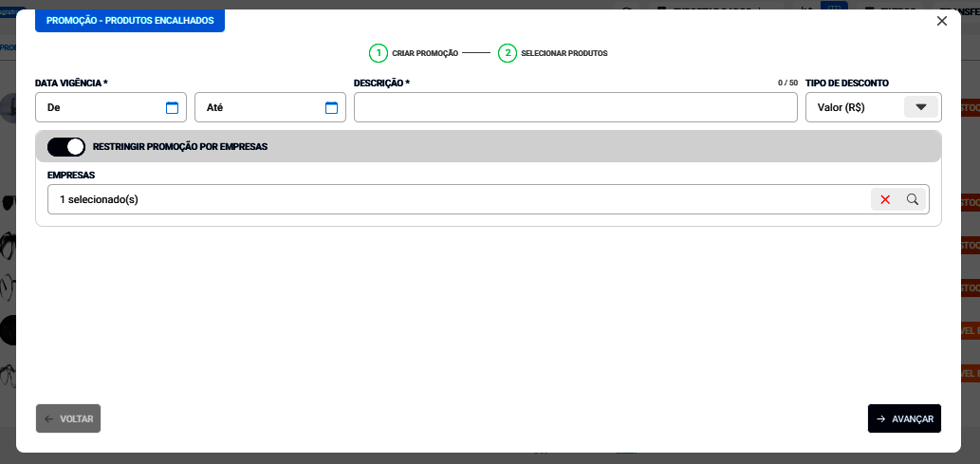Open the Empresas selection field
The height and width of the screenshot is (464, 980).
pos(455,199)
